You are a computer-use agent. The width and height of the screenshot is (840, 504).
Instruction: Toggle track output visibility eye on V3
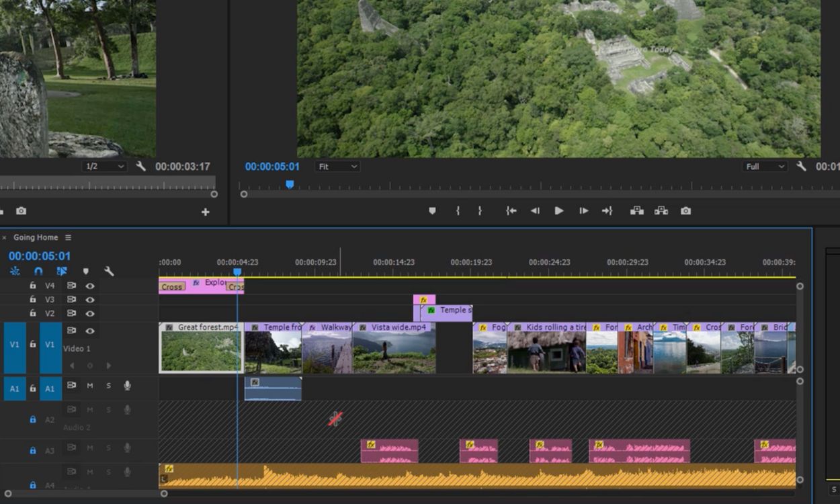click(91, 299)
